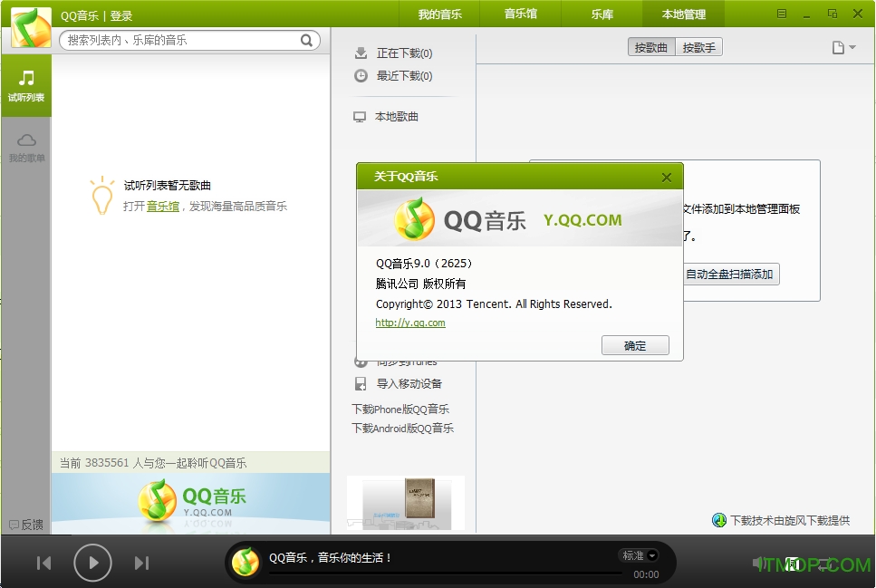This screenshot has width=876, height=588.
Task: Open the 下载iPhone版QQ音乐 link
Action: pos(400,410)
